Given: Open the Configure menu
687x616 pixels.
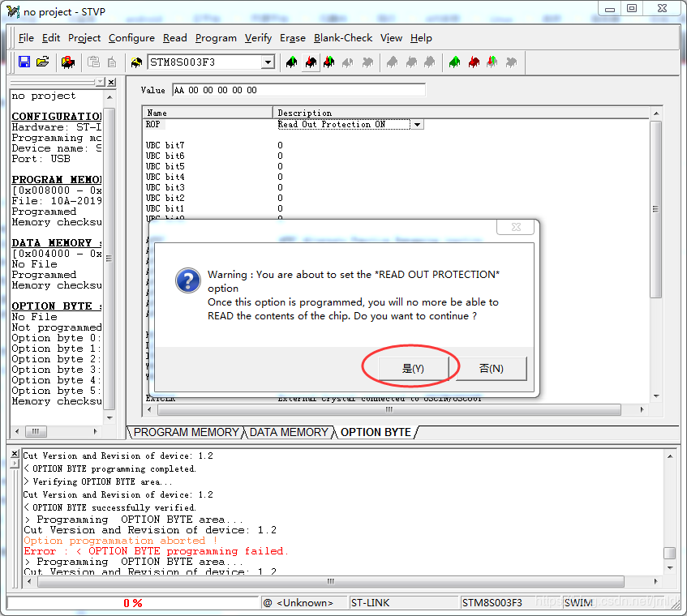Looking at the screenshot, I should tap(131, 38).
